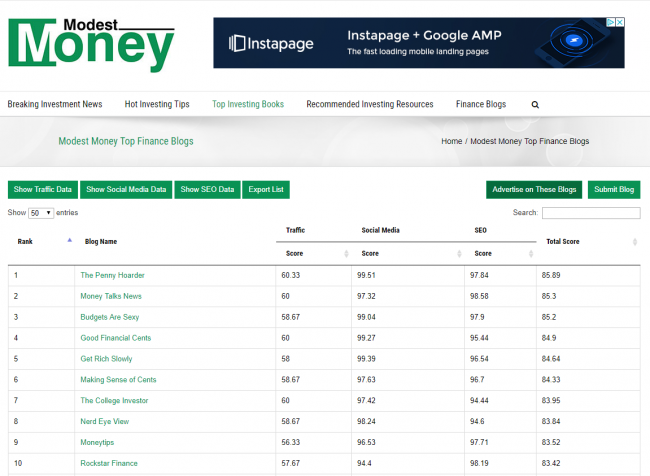
Task: Click the Export List button
Action: click(x=266, y=189)
